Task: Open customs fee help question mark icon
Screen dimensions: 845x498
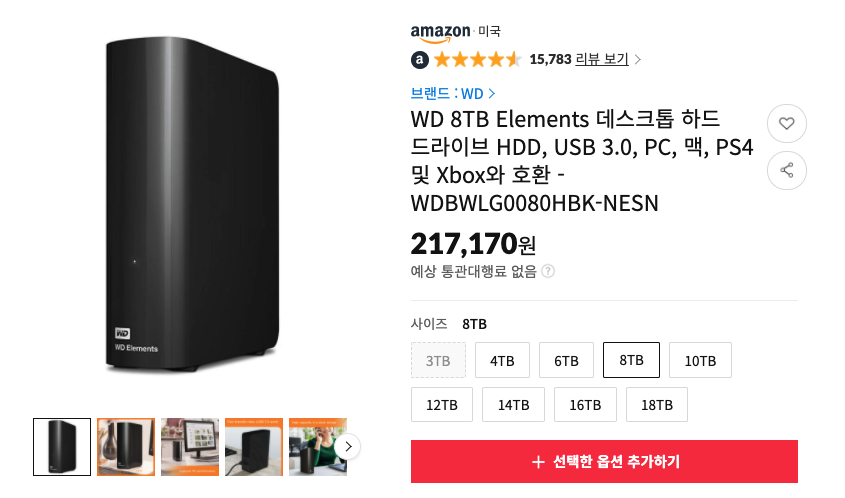Action: [548, 271]
